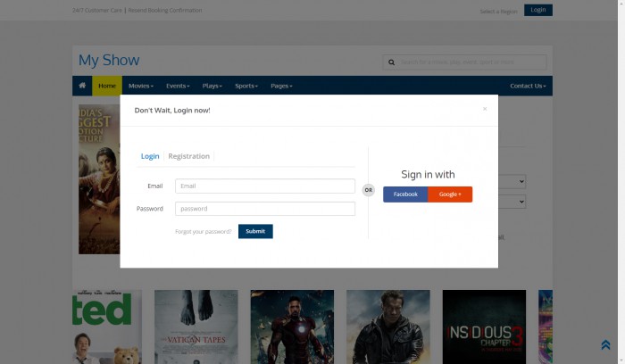625x364 pixels.
Task: Click the site search field
Action: 465,62
